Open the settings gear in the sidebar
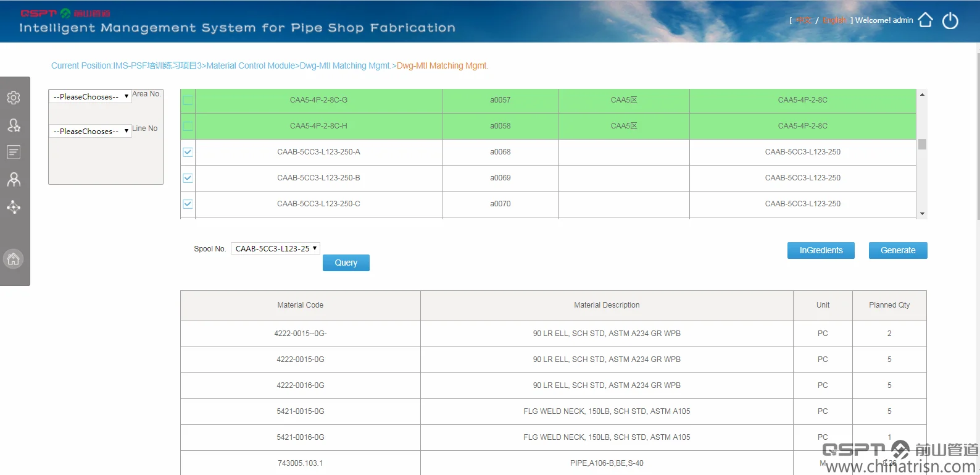 pyautogui.click(x=14, y=98)
